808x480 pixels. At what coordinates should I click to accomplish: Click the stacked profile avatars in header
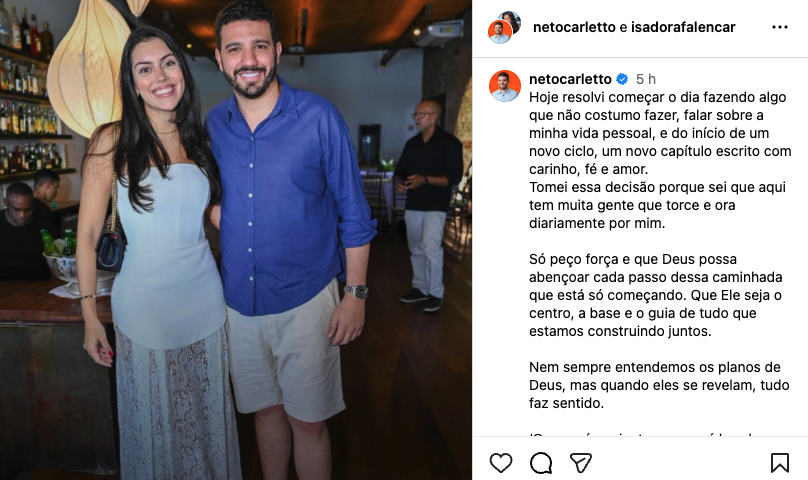click(x=504, y=27)
